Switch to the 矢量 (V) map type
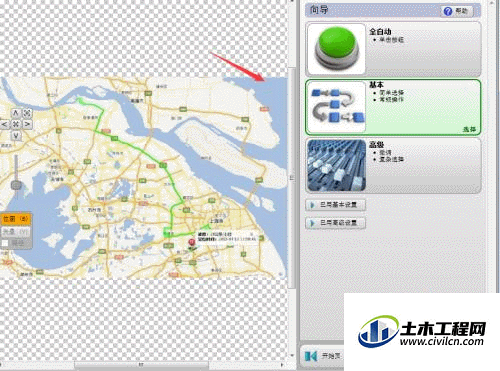The image size is (500, 371). tap(16, 231)
